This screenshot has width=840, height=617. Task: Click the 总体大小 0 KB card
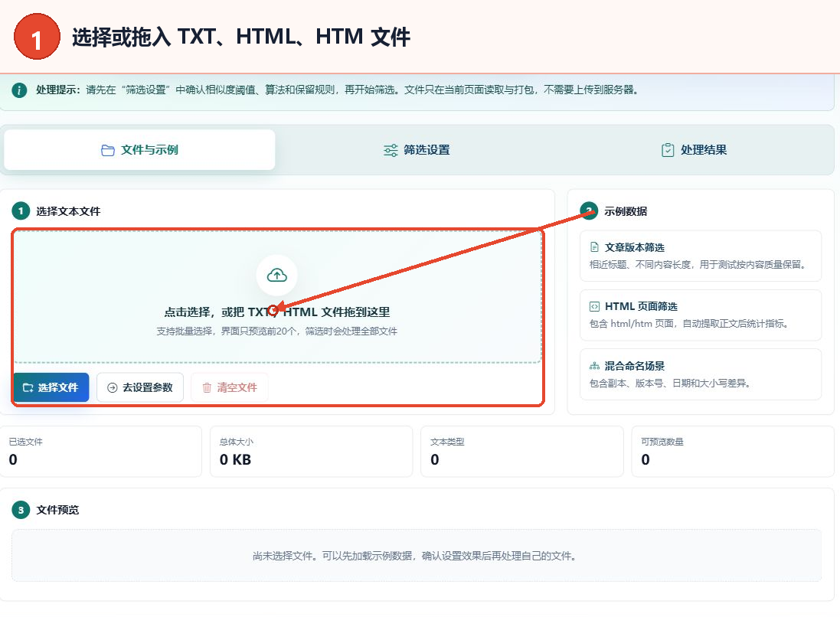pyautogui.click(x=311, y=452)
